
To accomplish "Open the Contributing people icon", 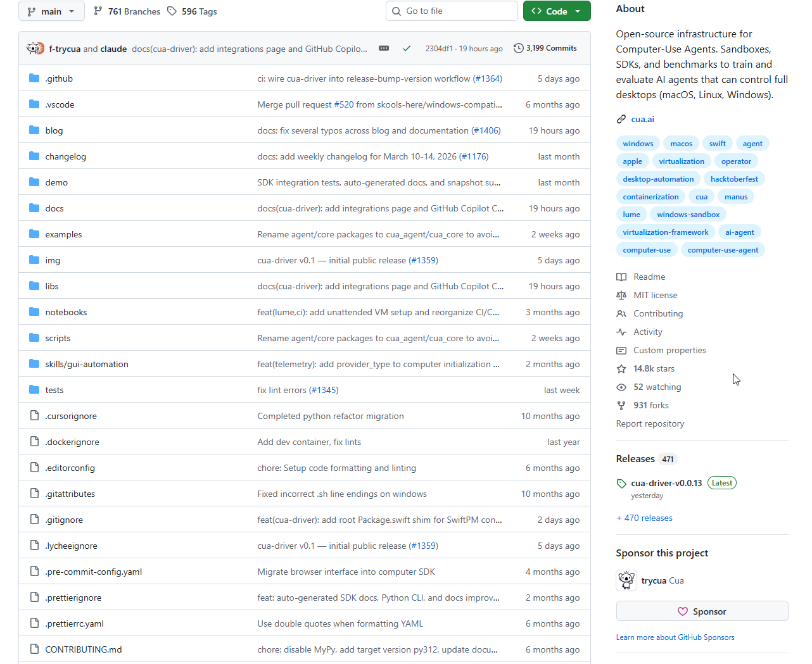I will [621, 313].
